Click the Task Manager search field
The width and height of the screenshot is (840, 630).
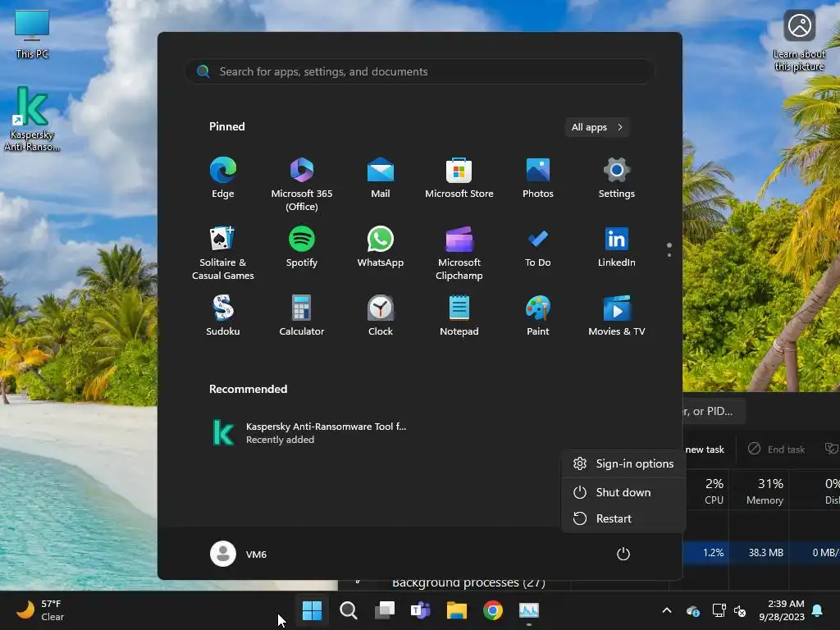(x=714, y=412)
